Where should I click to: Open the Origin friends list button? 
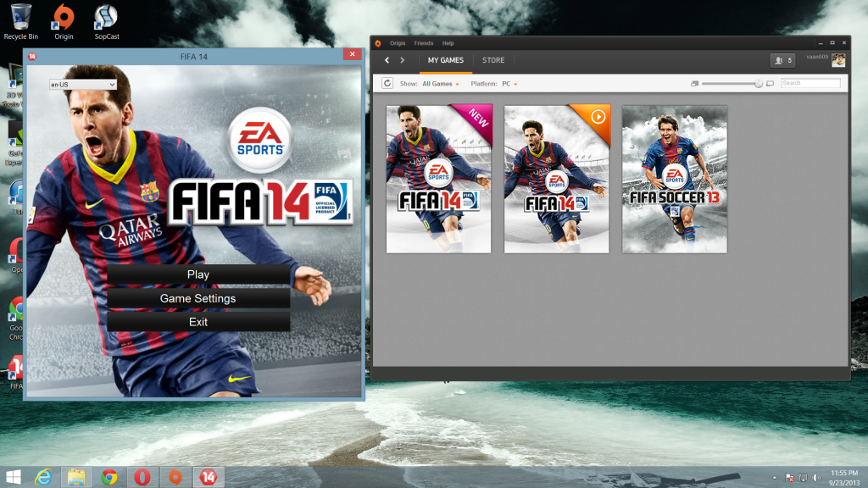(x=782, y=60)
